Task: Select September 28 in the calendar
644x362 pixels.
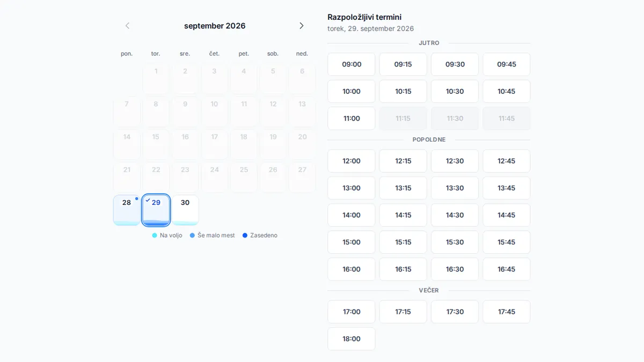Action: (127, 210)
